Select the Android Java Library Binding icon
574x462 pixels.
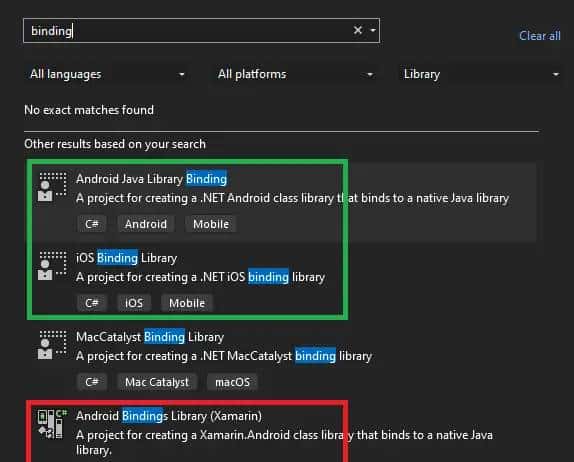(x=52, y=187)
